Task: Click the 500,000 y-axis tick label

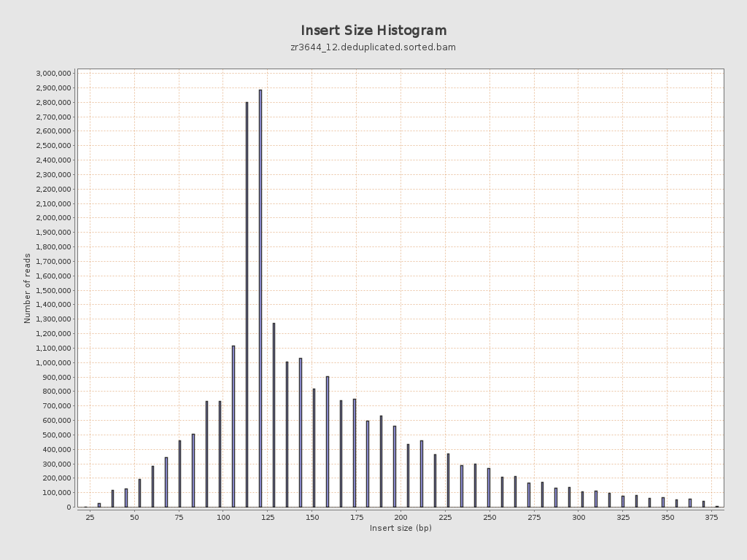Action: pyautogui.click(x=55, y=435)
